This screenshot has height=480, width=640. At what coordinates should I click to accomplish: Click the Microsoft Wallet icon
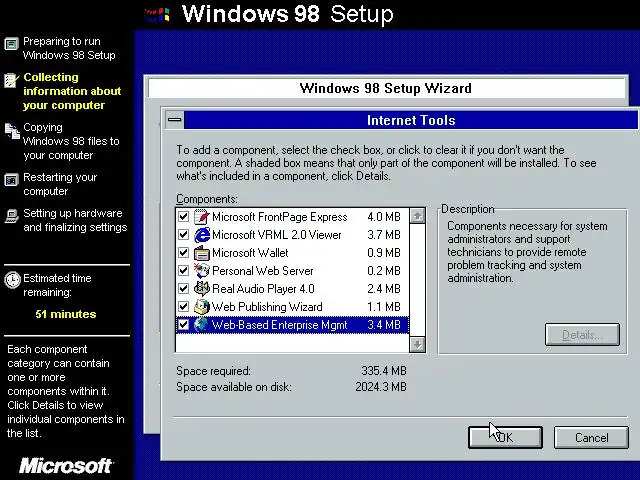click(x=202, y=253)
